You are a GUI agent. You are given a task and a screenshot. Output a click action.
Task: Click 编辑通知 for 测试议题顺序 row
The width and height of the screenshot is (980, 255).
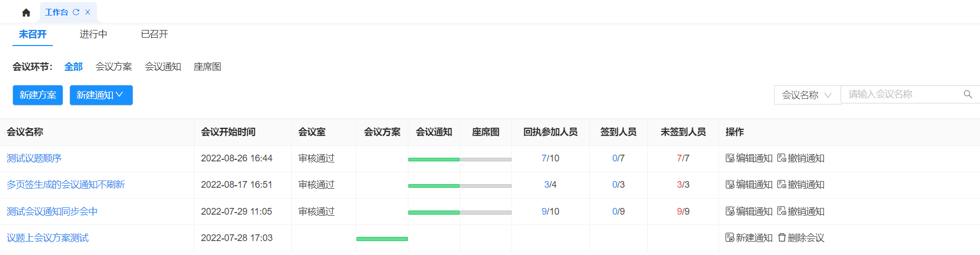click(x=749, y=158)
